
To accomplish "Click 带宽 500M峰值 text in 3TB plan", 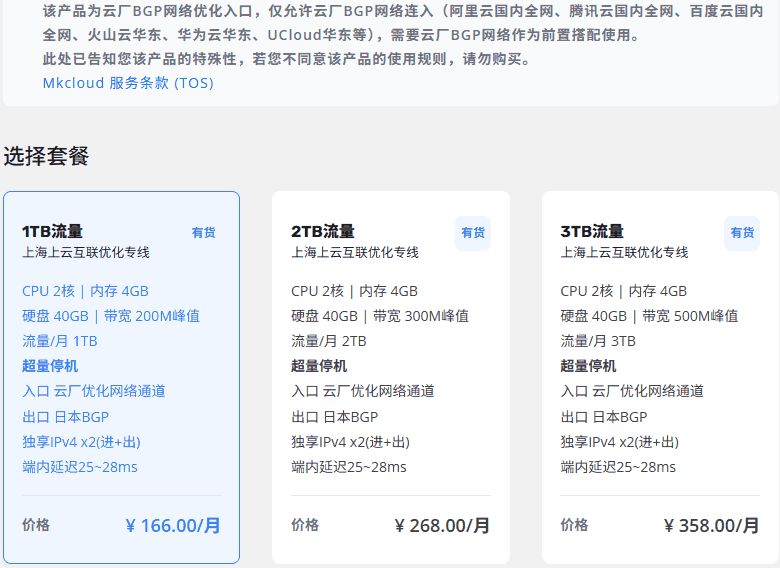I will (690, 316).
